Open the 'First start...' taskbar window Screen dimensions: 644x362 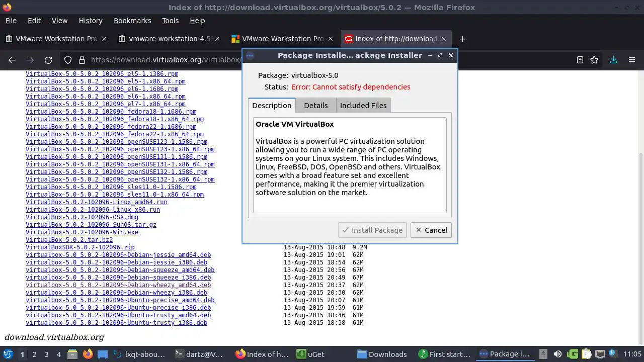coord(445,354)
